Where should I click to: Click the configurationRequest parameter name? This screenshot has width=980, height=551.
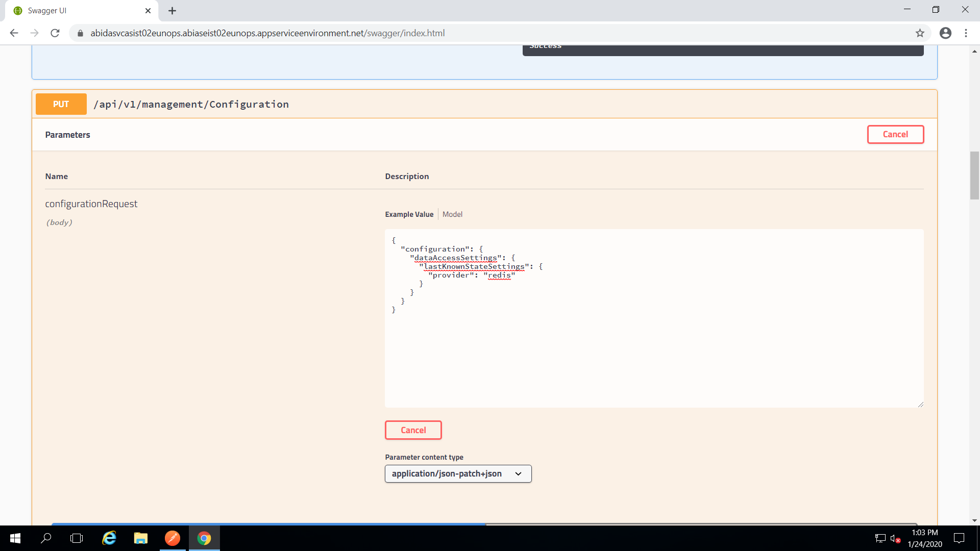(91, 204)
